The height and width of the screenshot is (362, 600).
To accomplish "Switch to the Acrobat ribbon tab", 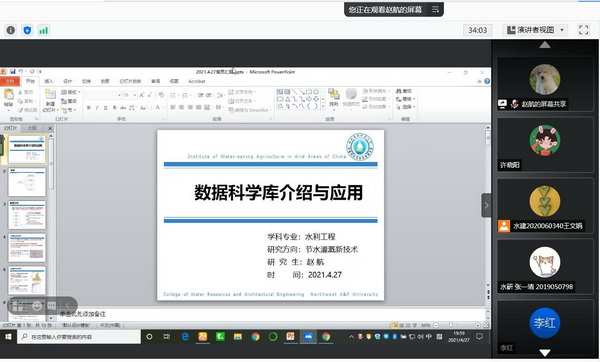I will point(197,81).
